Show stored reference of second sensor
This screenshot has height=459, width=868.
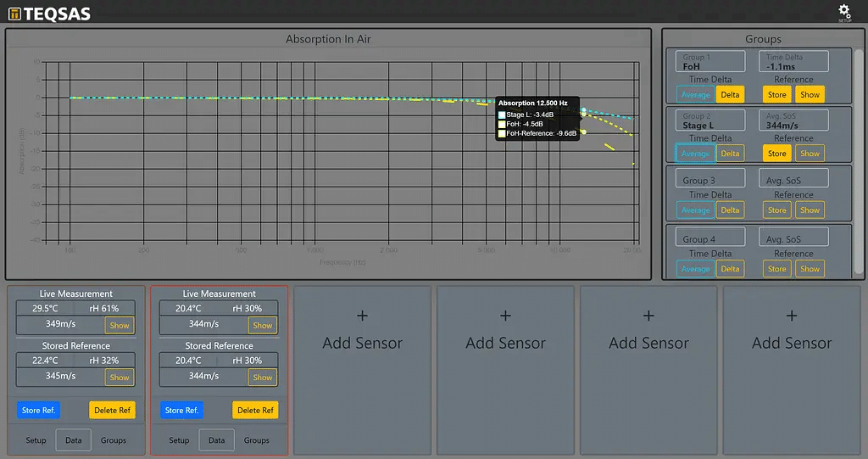263,378
